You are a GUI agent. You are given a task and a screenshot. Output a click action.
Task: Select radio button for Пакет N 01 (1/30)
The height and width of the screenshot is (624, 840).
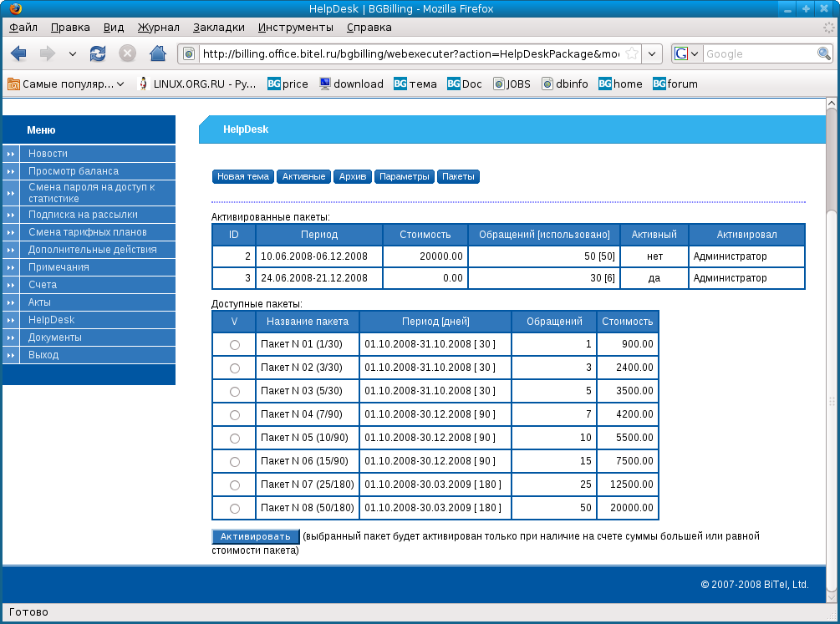234,343
